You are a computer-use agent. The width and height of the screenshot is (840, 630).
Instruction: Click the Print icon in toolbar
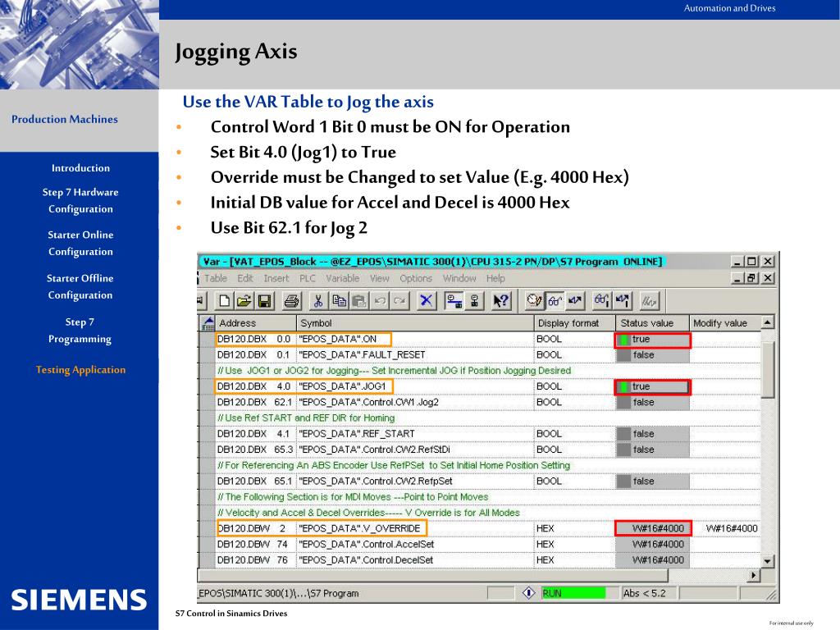coord(291,301)
